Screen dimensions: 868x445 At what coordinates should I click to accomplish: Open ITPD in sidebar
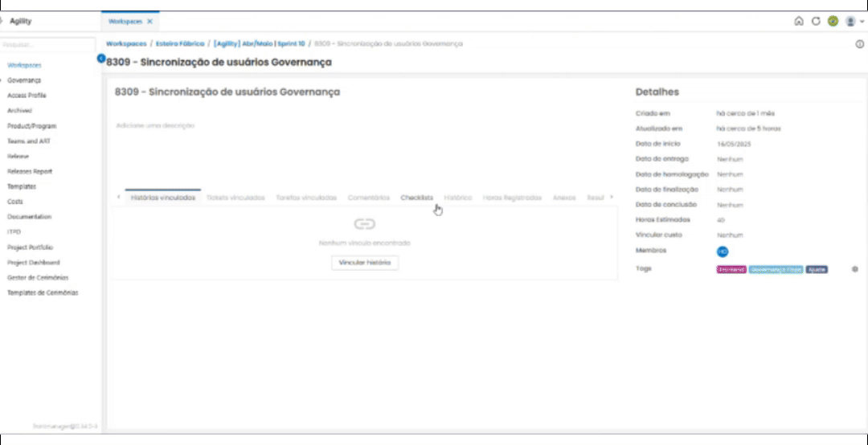14,232
